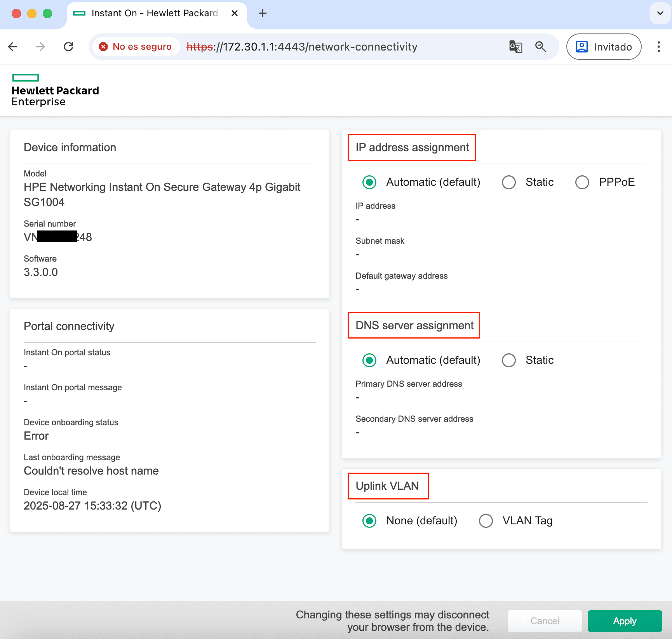672x639 pixels.
Task: Choose Automatic (default) IP address assignment
Action: (x=369, y=182)
